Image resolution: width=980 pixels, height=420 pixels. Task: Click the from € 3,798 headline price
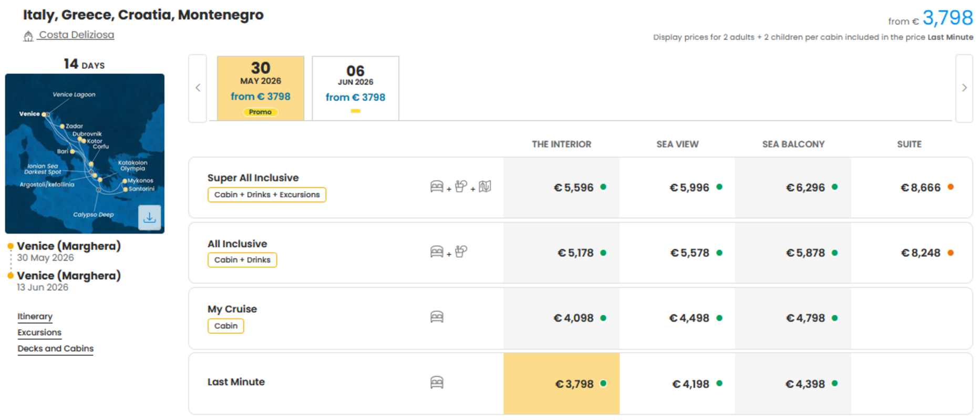pyautogui.click(x=931, y=18)
